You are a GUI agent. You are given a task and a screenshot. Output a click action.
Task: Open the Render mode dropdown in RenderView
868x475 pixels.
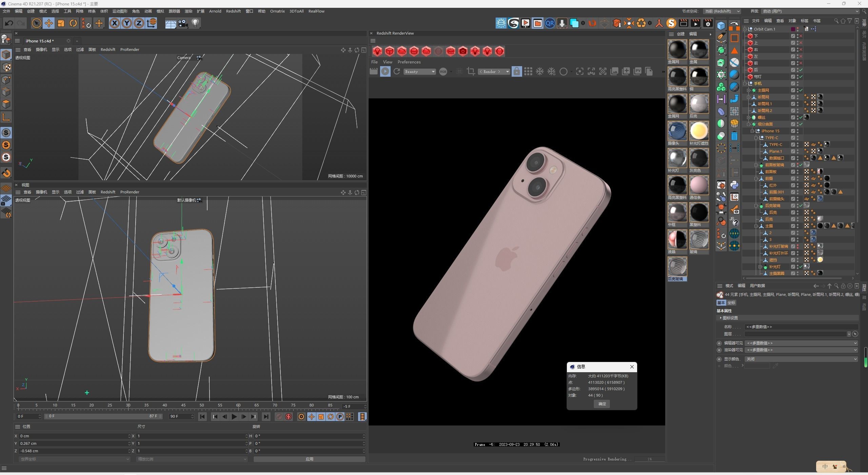(x=494, y=72)
